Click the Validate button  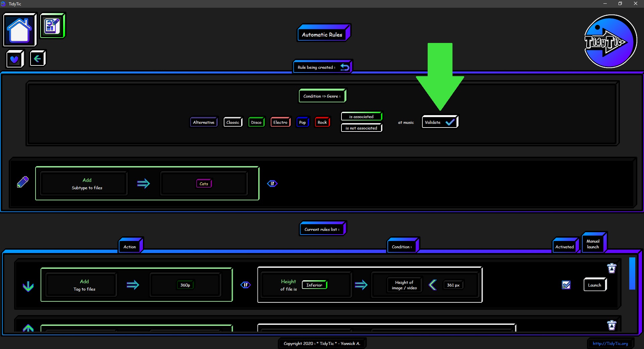(x=440, y=122)
